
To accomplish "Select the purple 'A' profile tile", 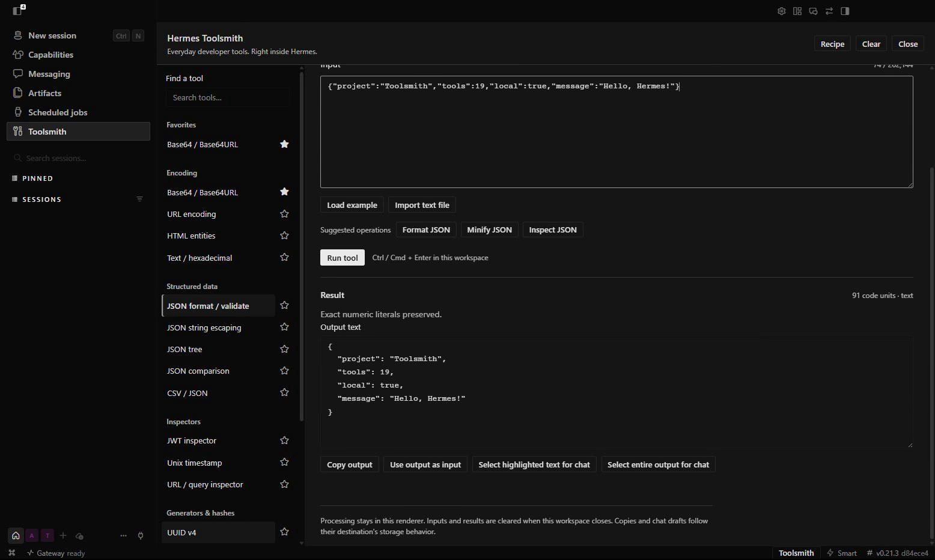I will pos(32,535).
